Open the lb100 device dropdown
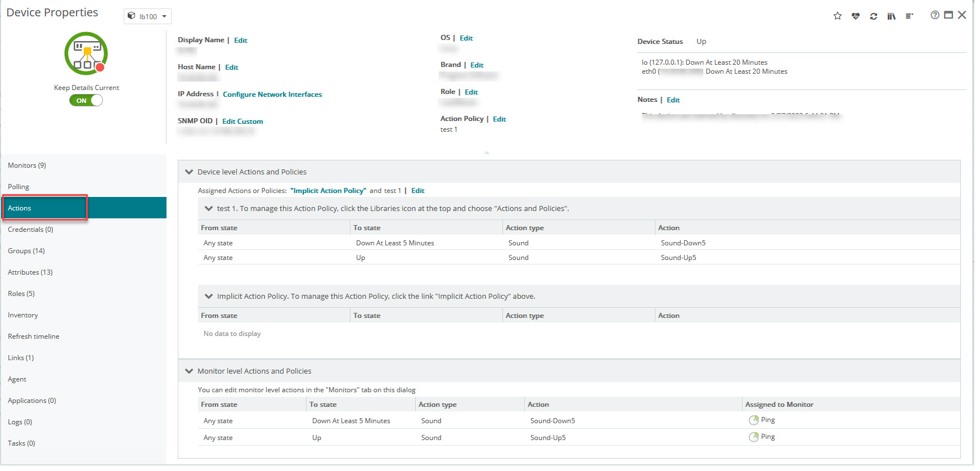 click(x=147, y=16)
